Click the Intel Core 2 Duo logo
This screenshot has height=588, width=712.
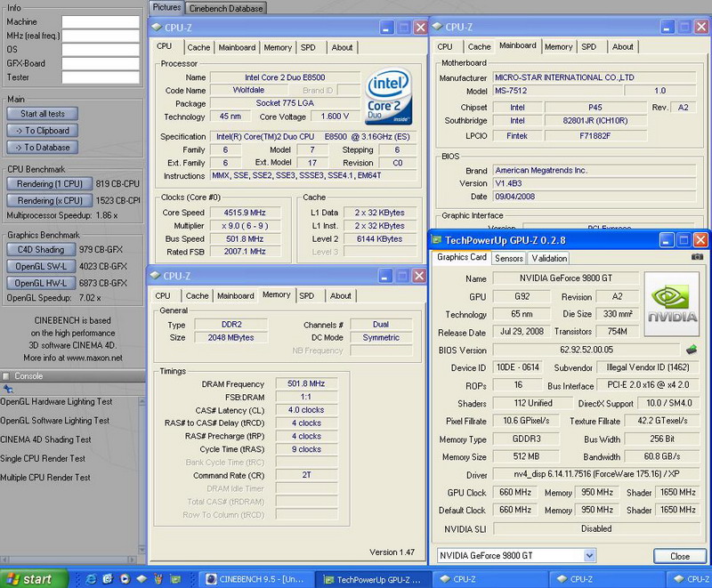(389, 98)
